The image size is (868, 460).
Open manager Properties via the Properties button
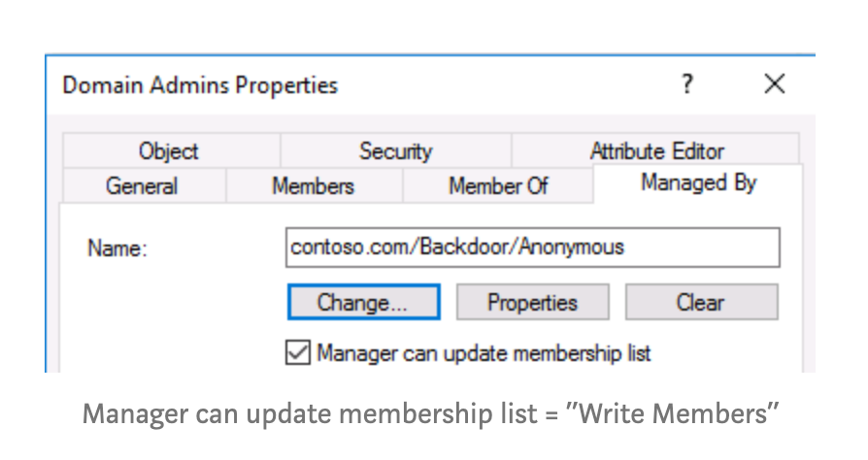tap(532, 303)
